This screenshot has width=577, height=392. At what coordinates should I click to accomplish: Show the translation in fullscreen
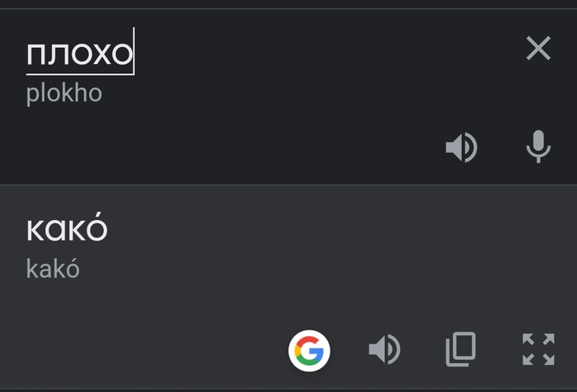(x=538, y=351)
